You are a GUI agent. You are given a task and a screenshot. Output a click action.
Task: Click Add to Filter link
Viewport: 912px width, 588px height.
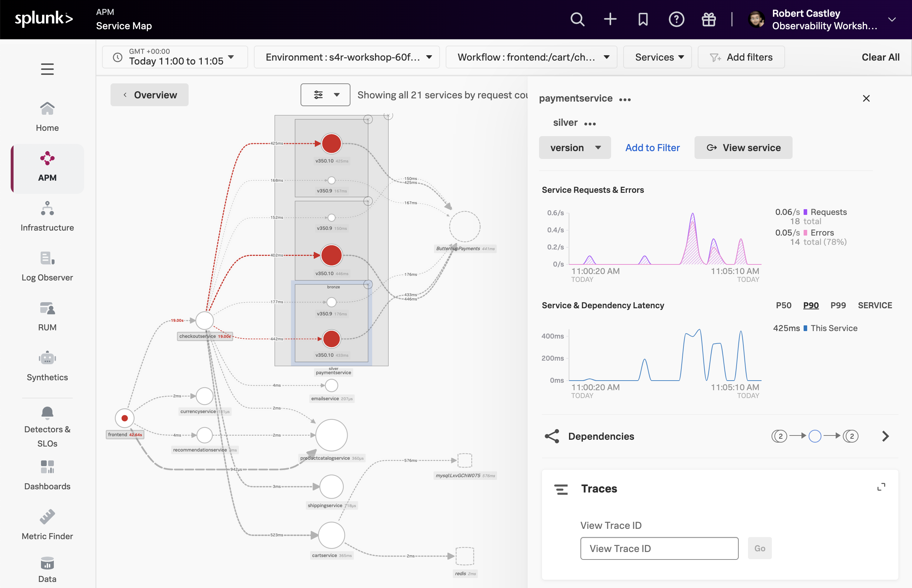(652, 148)
